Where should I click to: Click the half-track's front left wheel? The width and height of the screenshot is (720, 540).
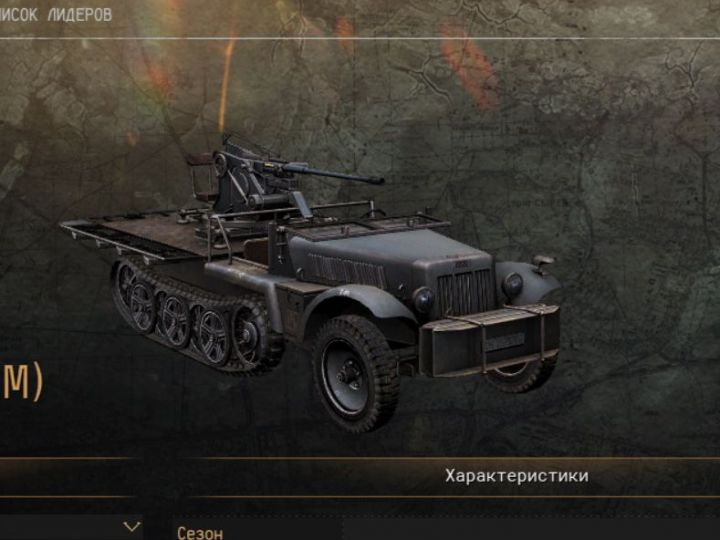(x=355, y=373)
